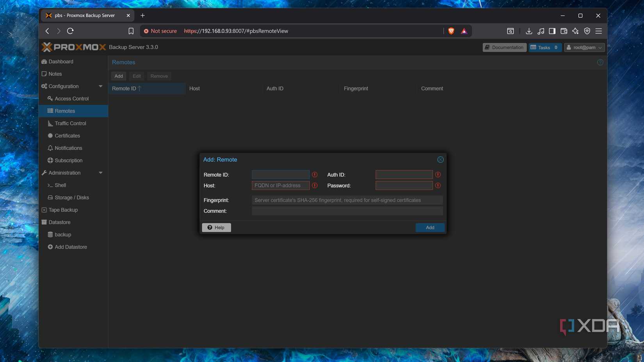Image resolution: width=644 pixels, height=362 pixels.
Task: Click Password field warning icon
Action: pyautogui.click(x=438, y=185)
